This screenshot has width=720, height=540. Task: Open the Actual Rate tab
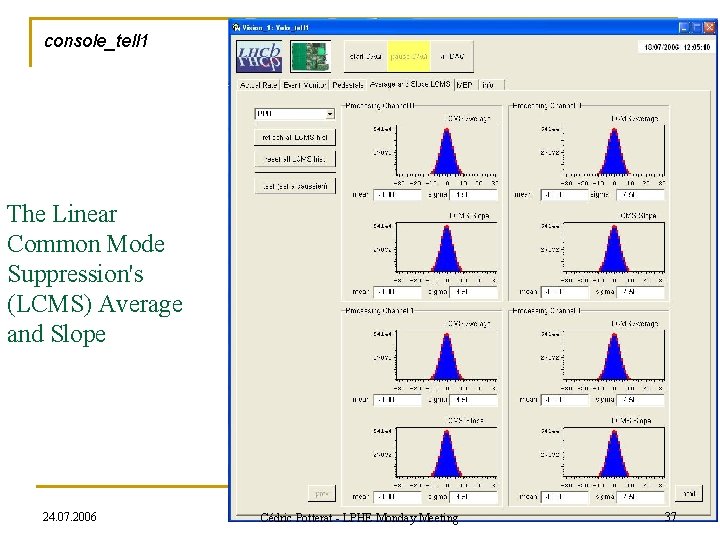tap(259, 85)
